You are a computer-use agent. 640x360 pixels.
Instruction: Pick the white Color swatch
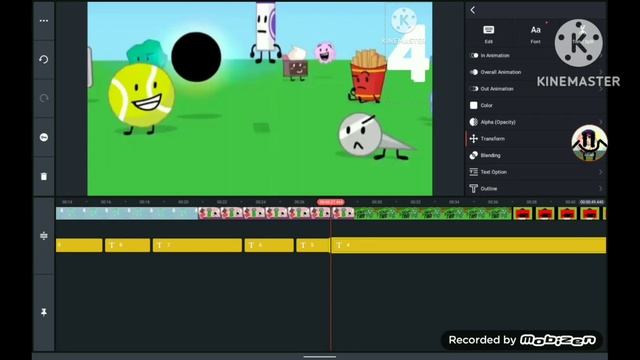473,105
